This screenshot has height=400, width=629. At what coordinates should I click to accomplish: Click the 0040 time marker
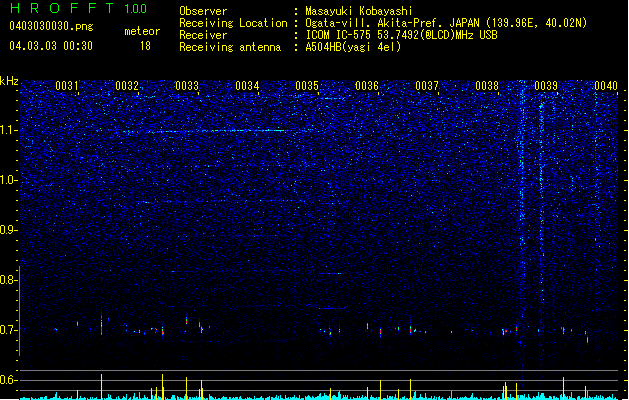pos(606,86)
